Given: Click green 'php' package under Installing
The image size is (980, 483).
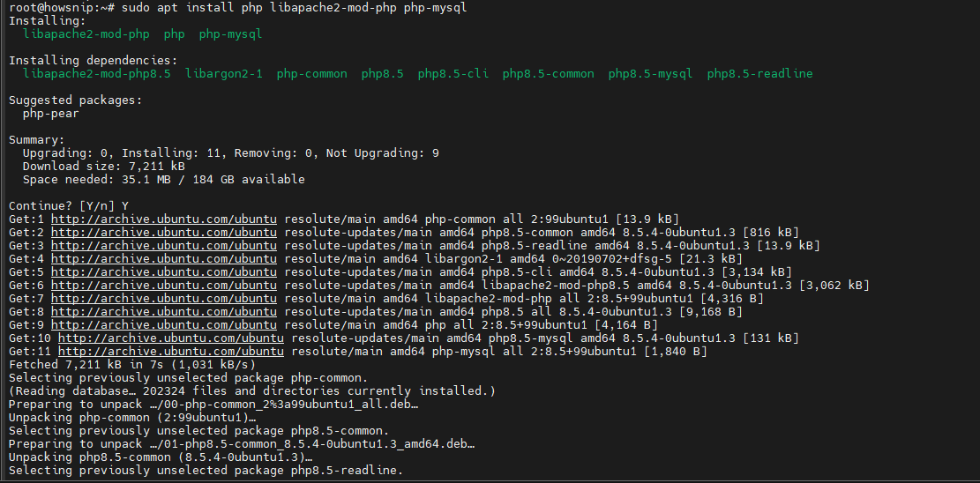Looking at the screenshot, I should click(x=175, y=34).
